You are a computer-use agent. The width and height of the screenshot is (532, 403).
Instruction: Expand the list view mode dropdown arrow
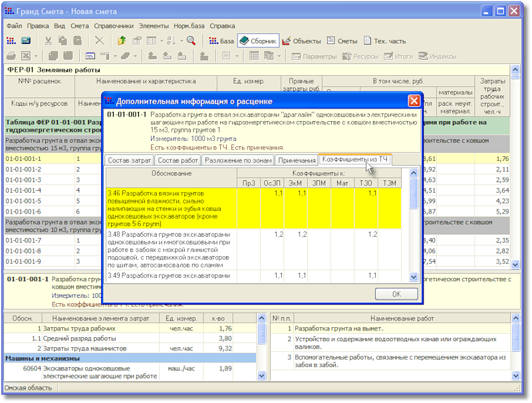pyautogui.click(x=162, y=41)
